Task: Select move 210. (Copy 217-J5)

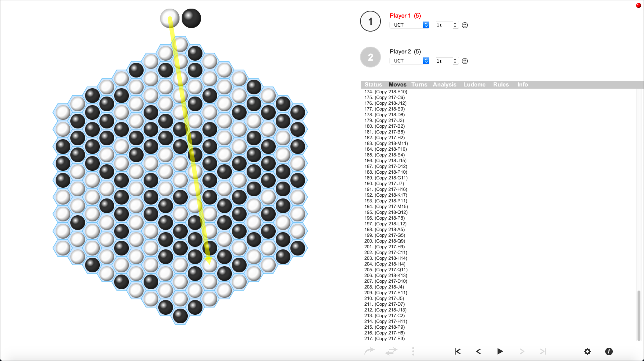Action: click(x=384, y=299)
